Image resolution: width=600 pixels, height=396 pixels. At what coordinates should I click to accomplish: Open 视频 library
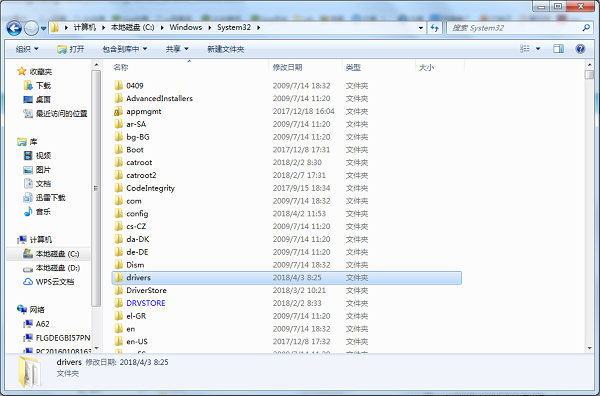click(37, 155)
